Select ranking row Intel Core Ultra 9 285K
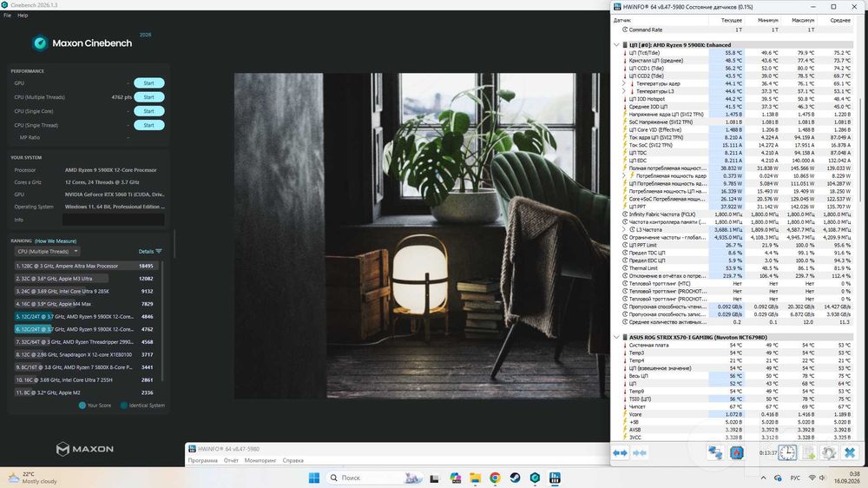The image size is (868, 488). pos(86,292)
